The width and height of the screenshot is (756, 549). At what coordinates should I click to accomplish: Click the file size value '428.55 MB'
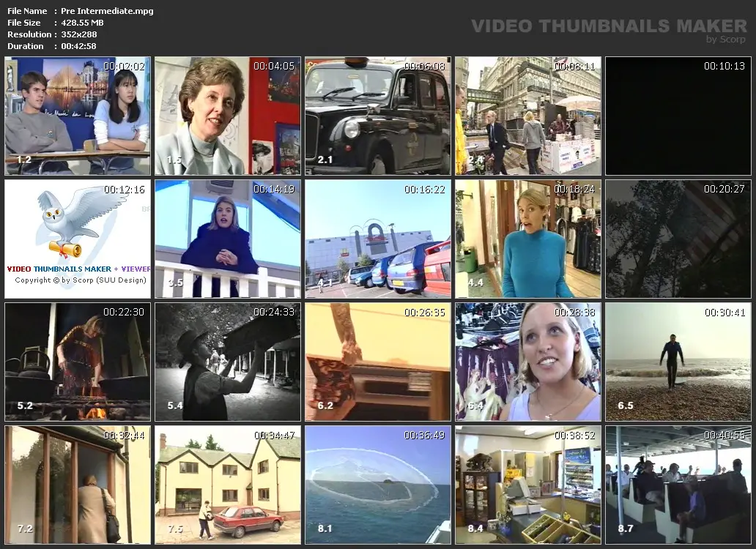point(82,23)
